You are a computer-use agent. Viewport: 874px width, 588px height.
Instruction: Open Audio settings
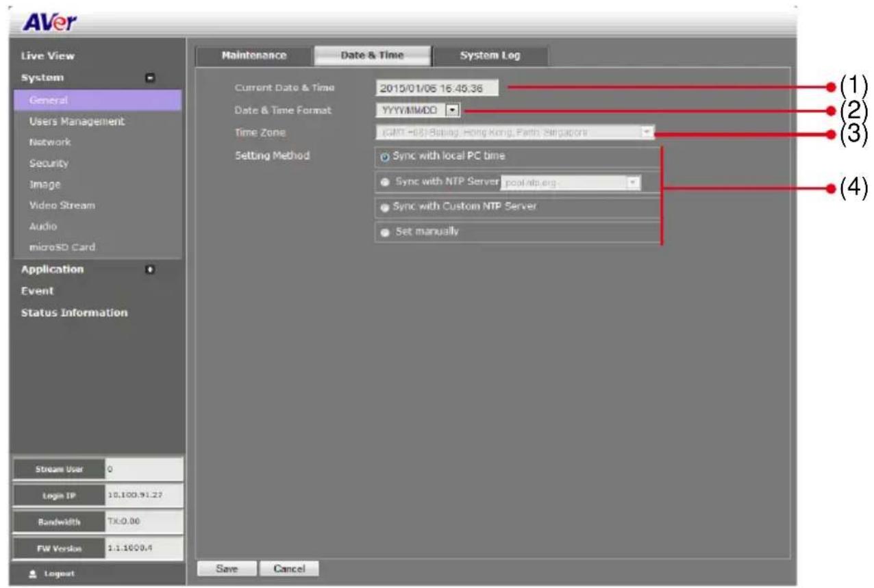coord(42,226)
